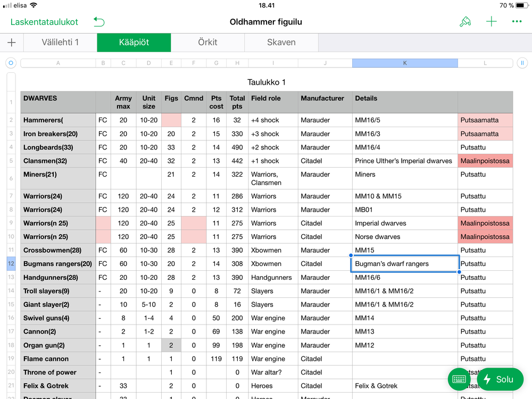The height and width of the screenshot is (399, 532).
Task: Select column K header
Action: coord(405,63)
